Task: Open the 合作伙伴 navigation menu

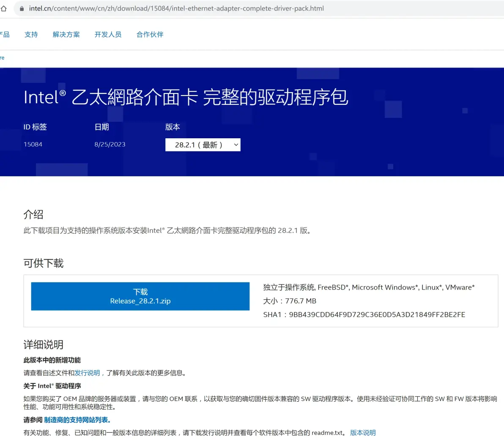Action: [x=150, y=35]
